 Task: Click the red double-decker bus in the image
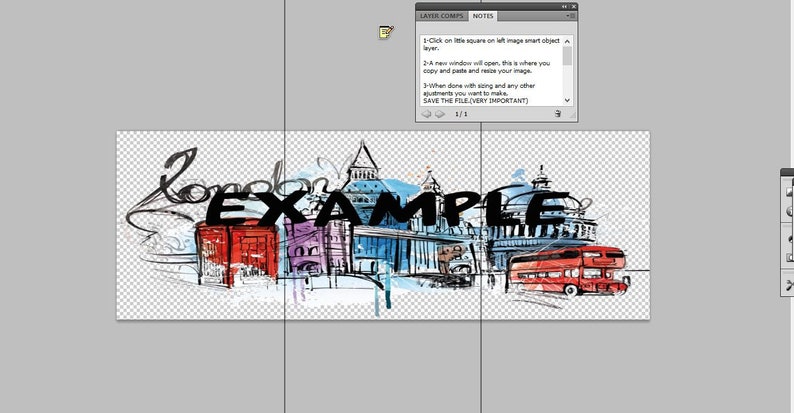568,270
